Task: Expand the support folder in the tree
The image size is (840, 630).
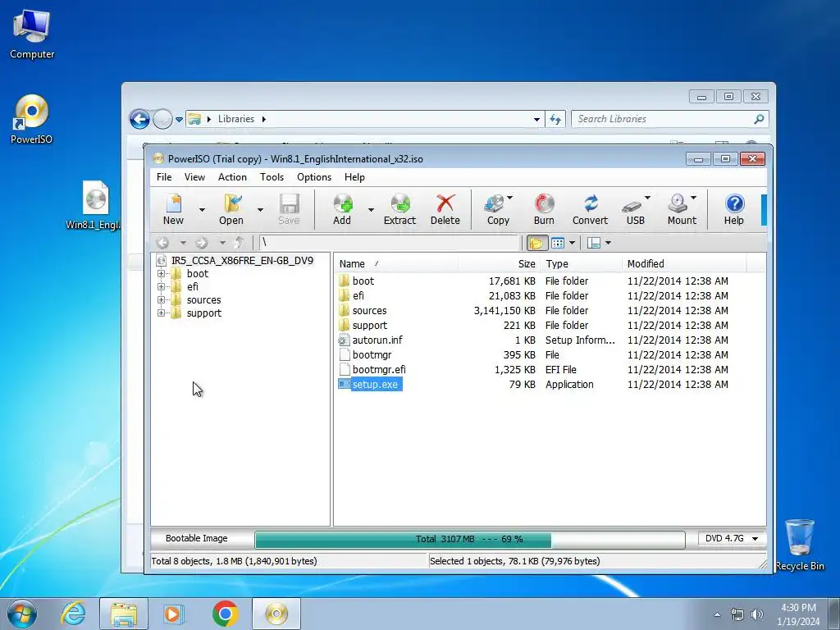Action: click(x=161, y=313)
